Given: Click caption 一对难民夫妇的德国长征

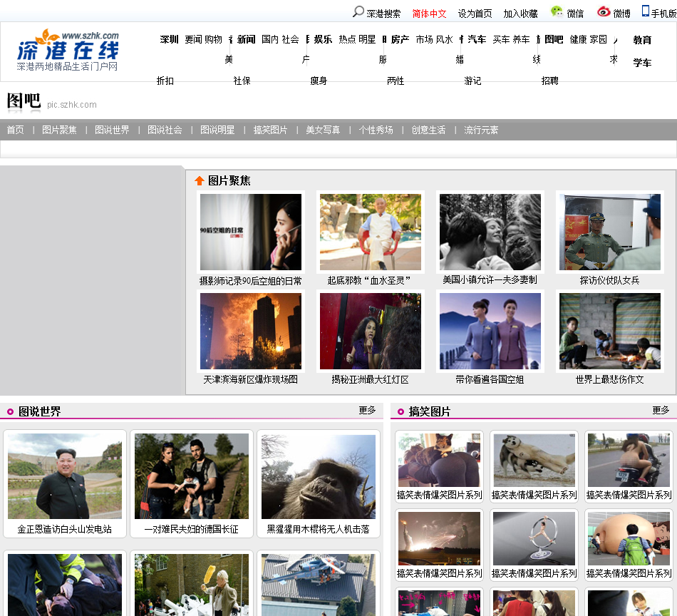Looking at the screenshot, I should [x=191, y=530].
